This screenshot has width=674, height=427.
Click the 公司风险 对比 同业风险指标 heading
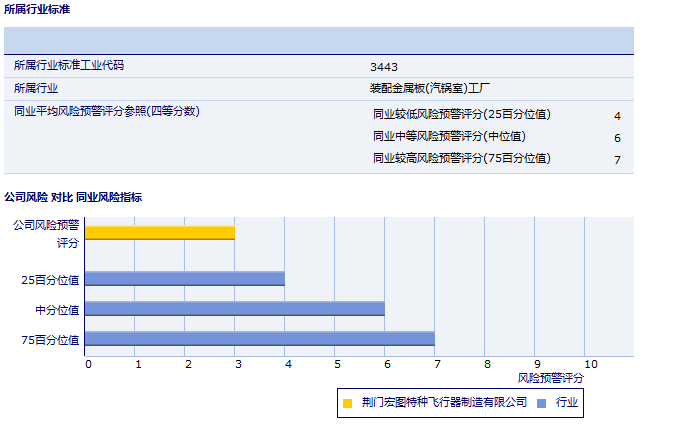tap(73, 198)
